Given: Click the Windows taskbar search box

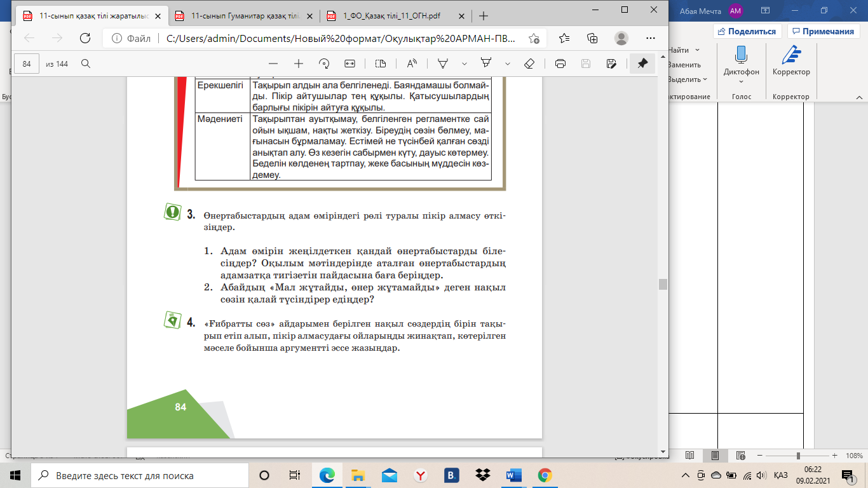Looking at the screenshot, I should click(x=140, y=475).
